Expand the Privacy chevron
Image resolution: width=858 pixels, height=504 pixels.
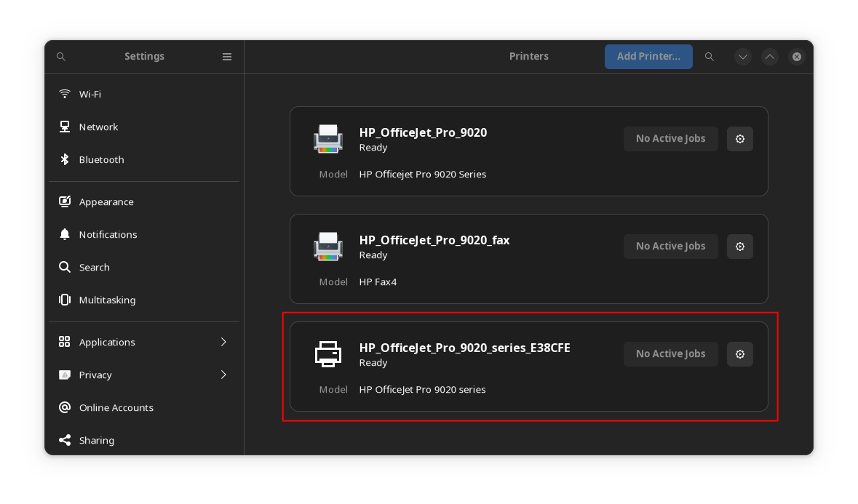(223, 375)
